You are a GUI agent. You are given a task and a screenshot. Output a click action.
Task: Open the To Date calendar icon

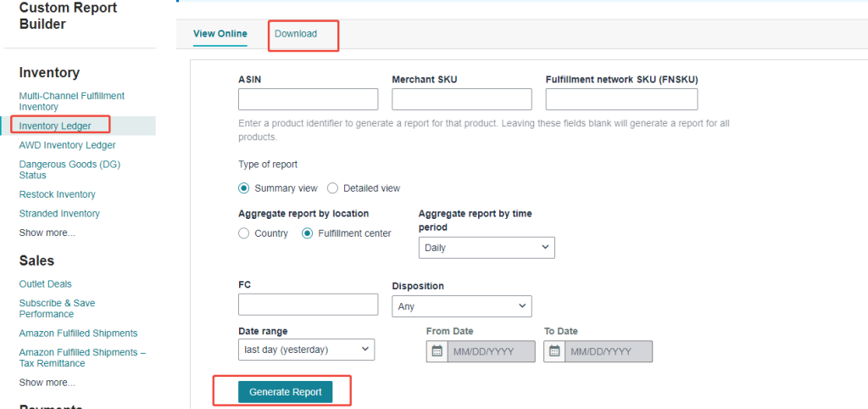[x=554, y=351]
